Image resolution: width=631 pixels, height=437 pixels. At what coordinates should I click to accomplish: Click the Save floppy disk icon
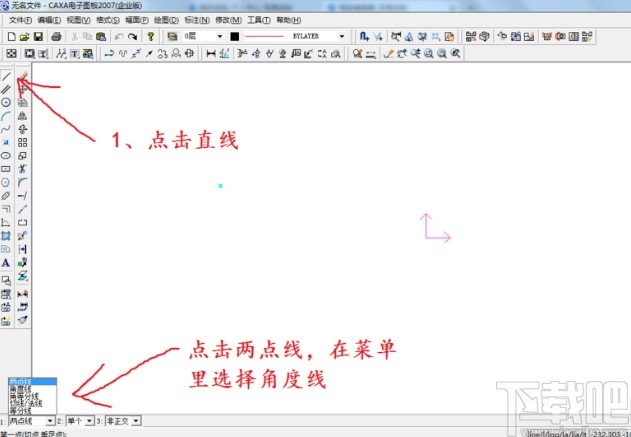tap(38, 37)
